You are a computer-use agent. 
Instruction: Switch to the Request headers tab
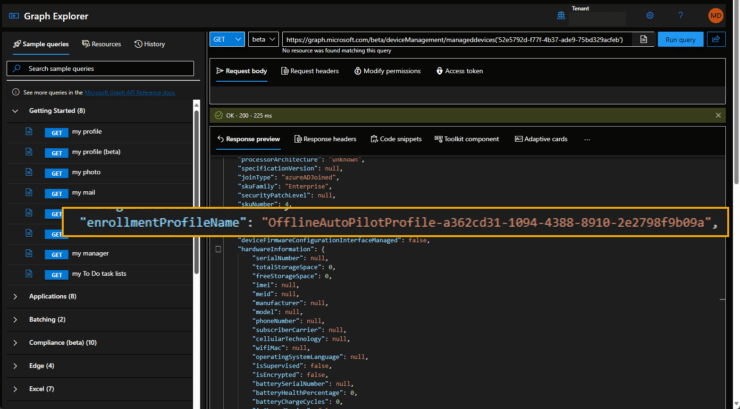click(x=309, y=71)
